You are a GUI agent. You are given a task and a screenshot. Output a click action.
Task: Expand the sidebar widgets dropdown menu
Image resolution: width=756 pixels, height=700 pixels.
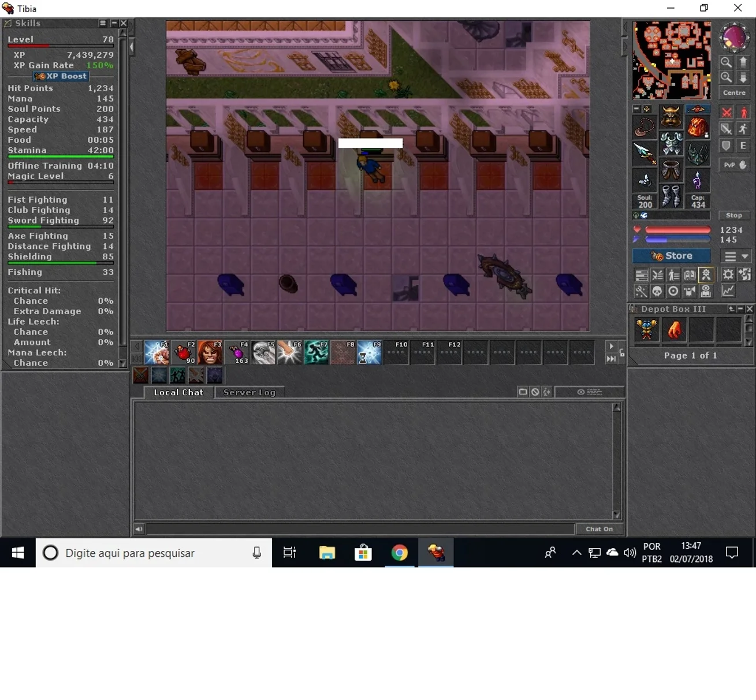pyautogui.click(x=736, y=256)
